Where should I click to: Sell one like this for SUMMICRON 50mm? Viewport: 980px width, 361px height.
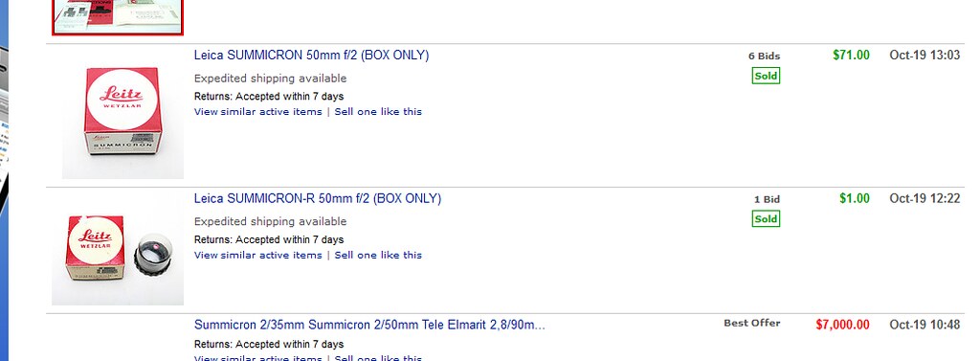(378, 112)
